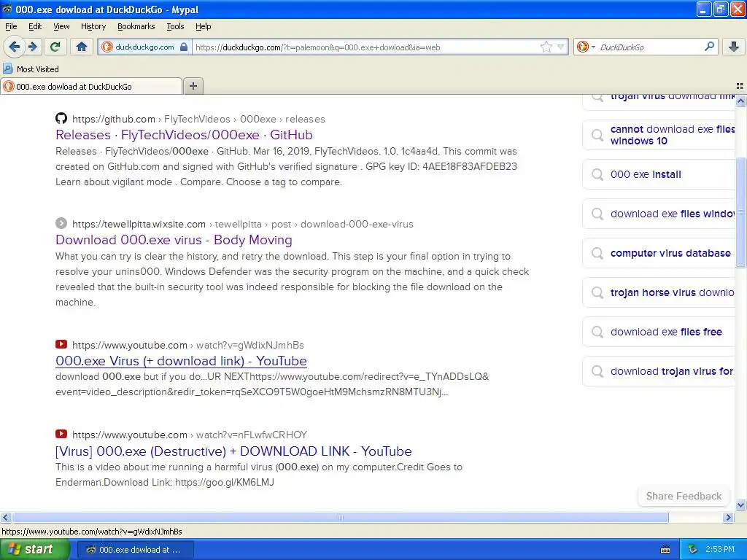Click the duckduckgo.com site identity icon

coord(108,47)
